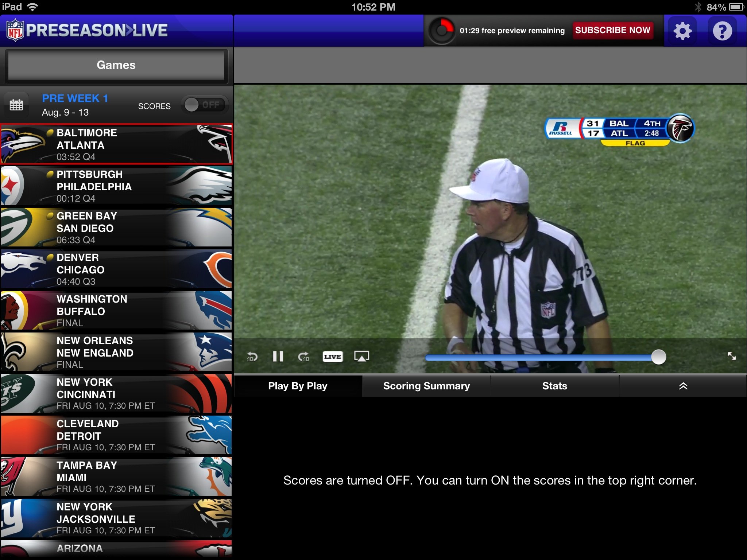The image size is (747, 560).
Task: Expand the play-by-play panel upward
Action: point(683,386)
